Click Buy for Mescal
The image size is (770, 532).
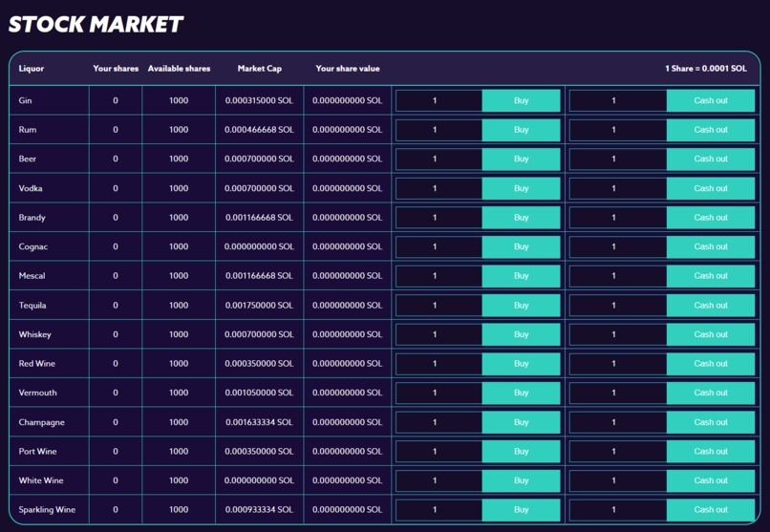521,276
